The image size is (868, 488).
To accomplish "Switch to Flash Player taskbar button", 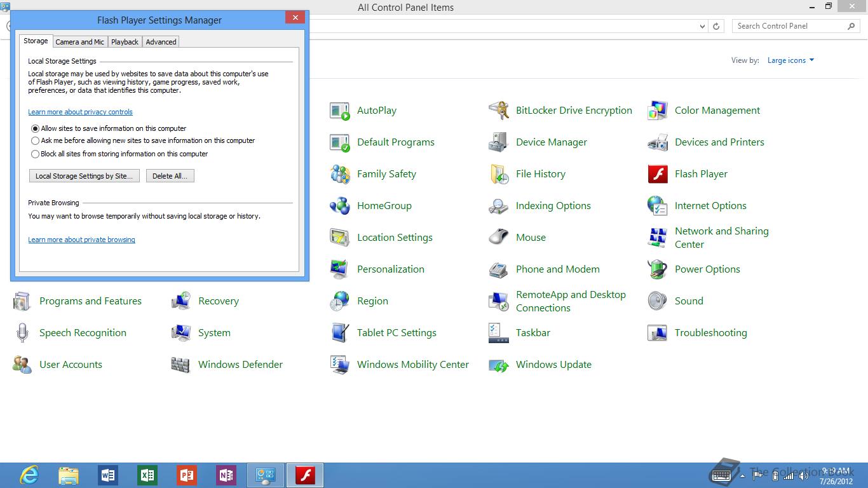I will click(305, 475).
